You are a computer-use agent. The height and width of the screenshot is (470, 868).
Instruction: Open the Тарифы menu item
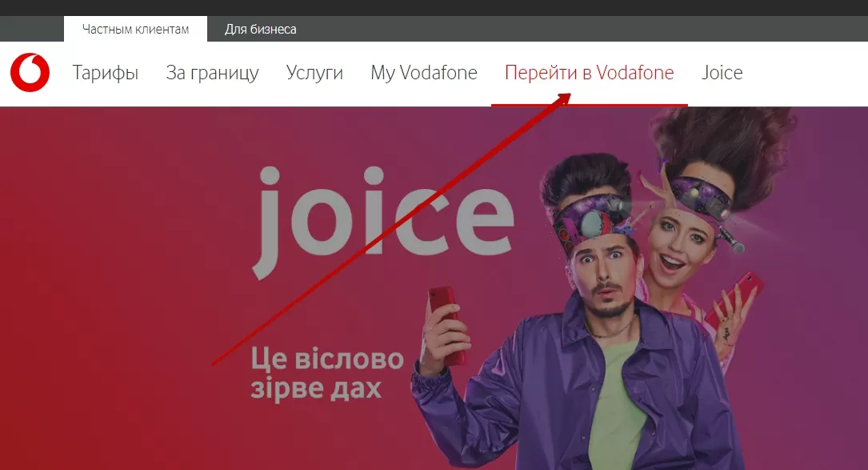point(105,73)
